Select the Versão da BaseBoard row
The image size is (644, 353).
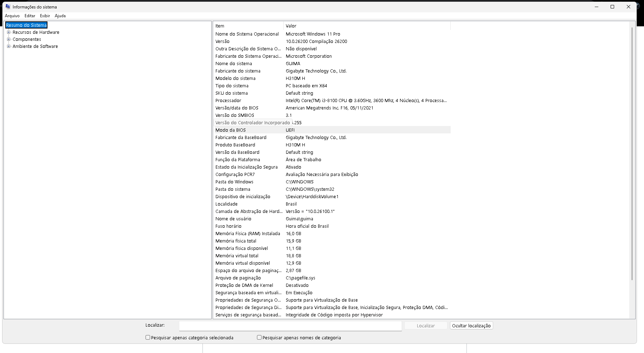pyautogui.click(x=332, y=152)
